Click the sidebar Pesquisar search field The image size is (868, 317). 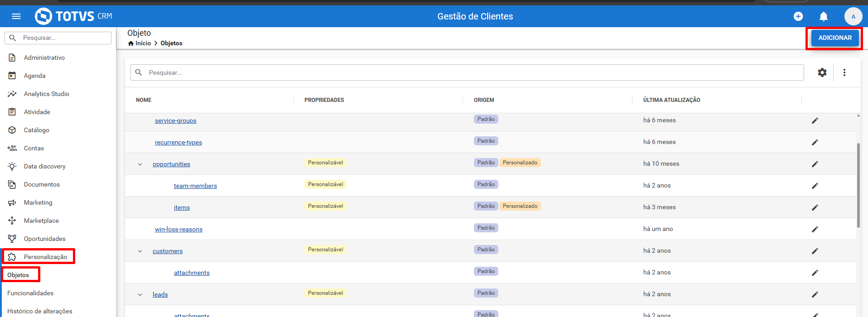[x=58, y=38]
